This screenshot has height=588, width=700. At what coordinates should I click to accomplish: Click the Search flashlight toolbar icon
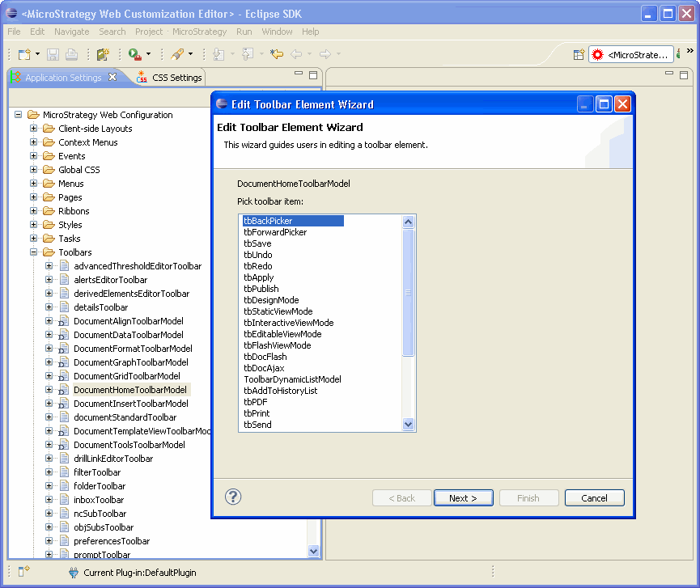[177, 54]
